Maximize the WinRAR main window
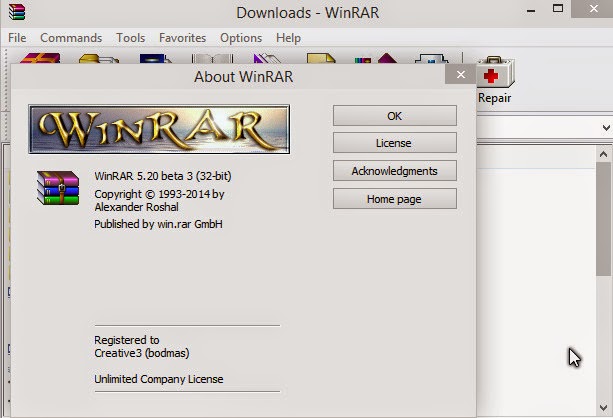 click(x=558, y=9)
